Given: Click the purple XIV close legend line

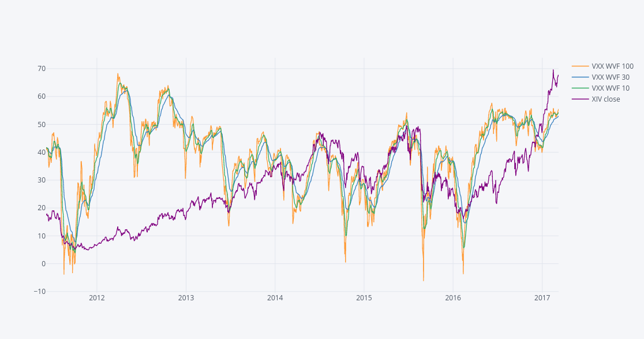Looking at the screenshot, I should coord(581,99).
